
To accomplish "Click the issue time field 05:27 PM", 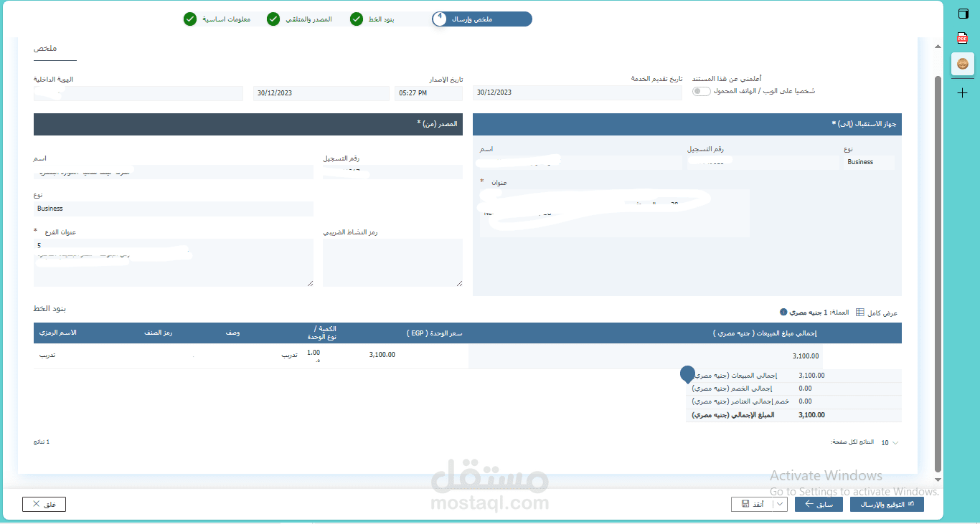I will click(x=429, y=93).
